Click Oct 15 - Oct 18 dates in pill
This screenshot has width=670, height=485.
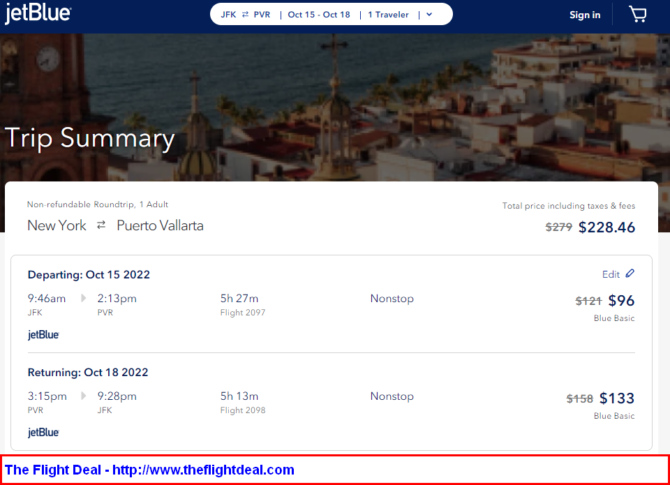point(319,15)
